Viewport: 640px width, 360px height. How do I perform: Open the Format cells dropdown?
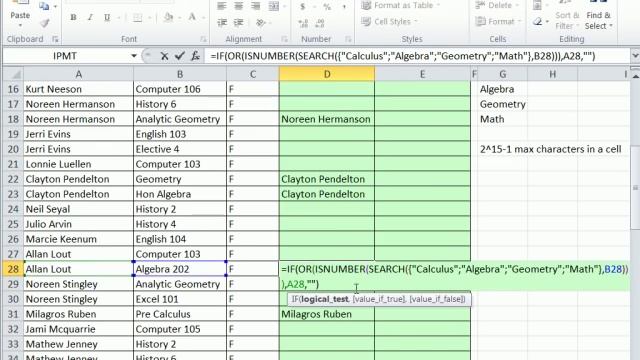(x=498, y=22)
